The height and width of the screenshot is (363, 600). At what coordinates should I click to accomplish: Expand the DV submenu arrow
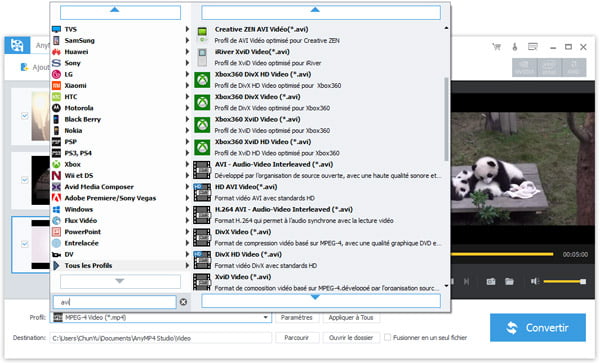coord(187,254)
